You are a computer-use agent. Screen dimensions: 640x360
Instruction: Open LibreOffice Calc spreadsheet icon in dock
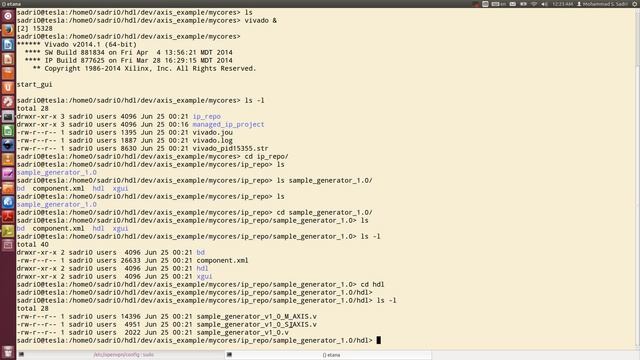coord(8,131)
